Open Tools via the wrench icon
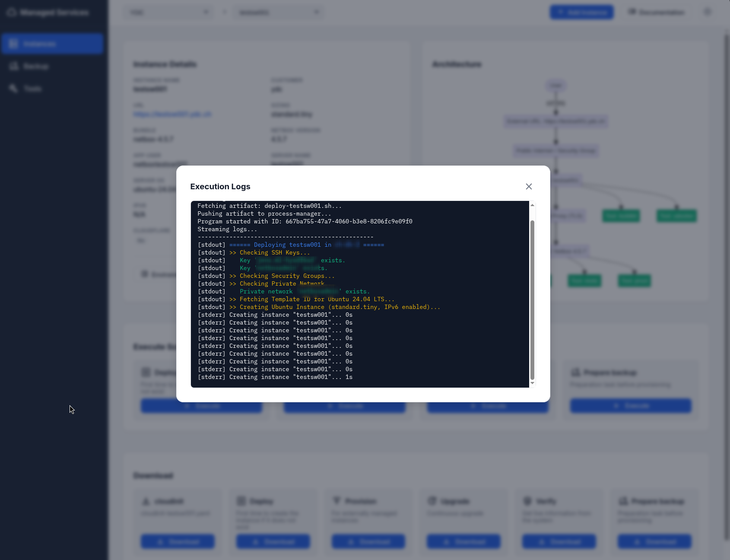This screenshot has width=730, height=560. pyautogui.click(x=13, y=88)
